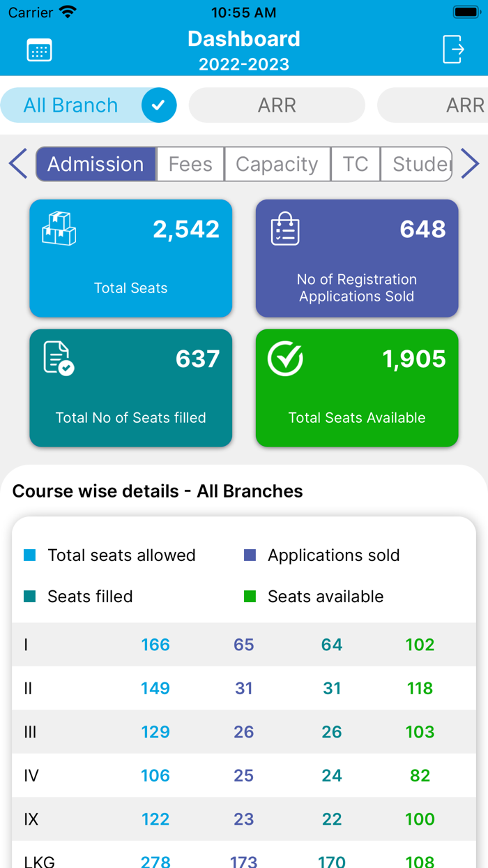Viewport: 488px width, 868px height.
Task: Tap the battery status icon
Action: pyautogui.click(x=466, y=12)
